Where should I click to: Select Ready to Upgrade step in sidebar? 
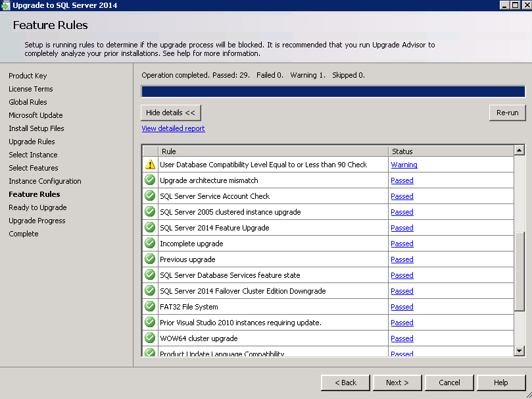(37, 207)
